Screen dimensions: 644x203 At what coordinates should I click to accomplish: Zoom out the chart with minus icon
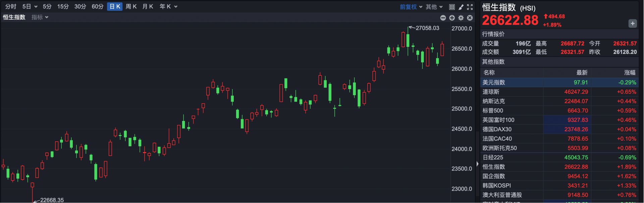[x=443, y=18]
